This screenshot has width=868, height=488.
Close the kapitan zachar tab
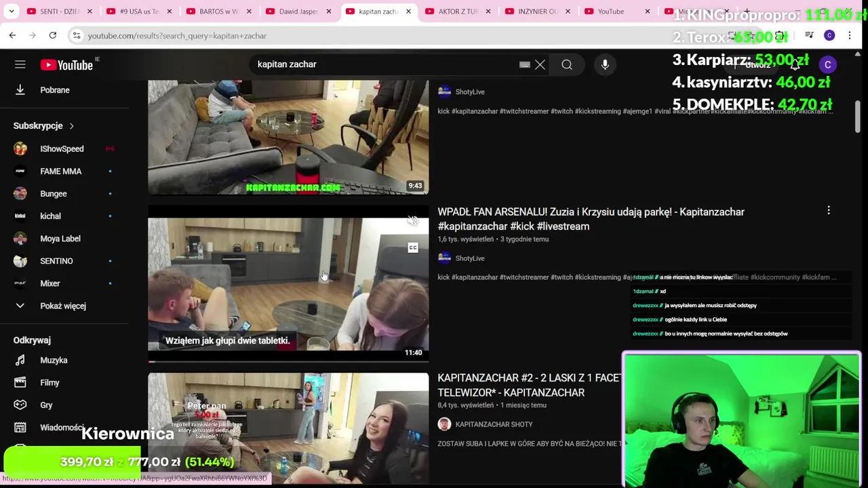[408, 12]
